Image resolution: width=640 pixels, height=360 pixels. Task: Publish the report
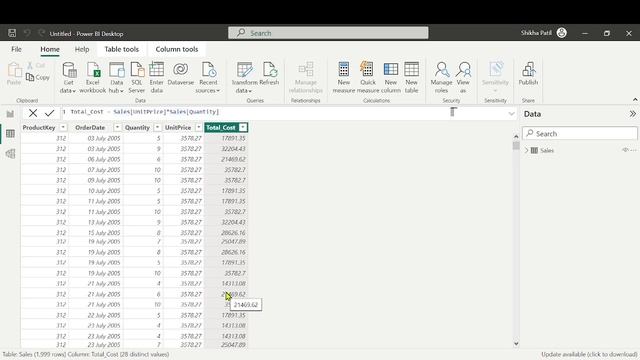[x=528, y=73]
